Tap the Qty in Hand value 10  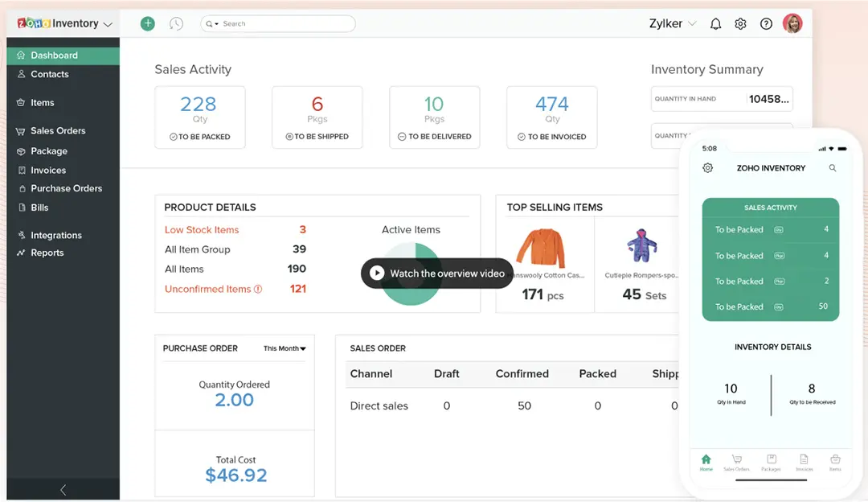(x=731, y=389)
